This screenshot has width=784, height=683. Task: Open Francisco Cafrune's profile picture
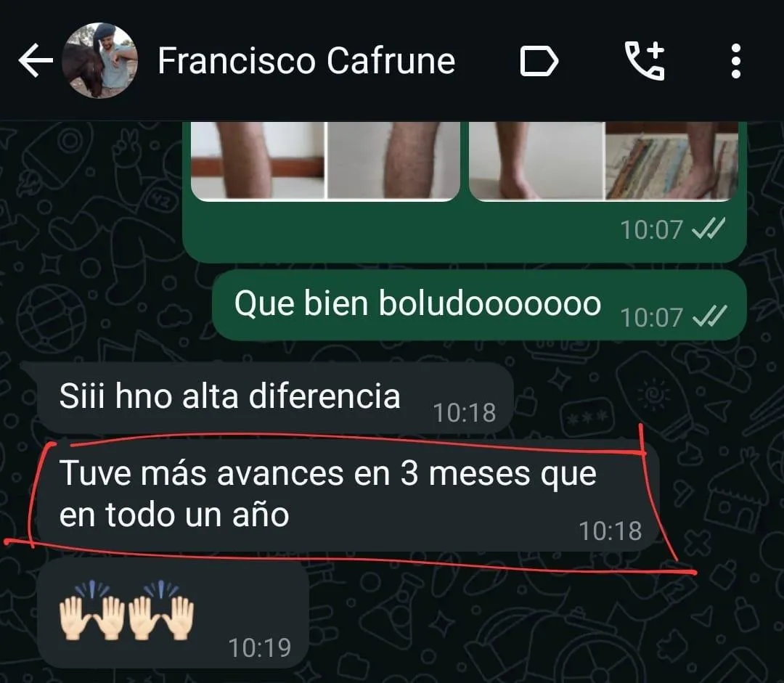(100, 60)
